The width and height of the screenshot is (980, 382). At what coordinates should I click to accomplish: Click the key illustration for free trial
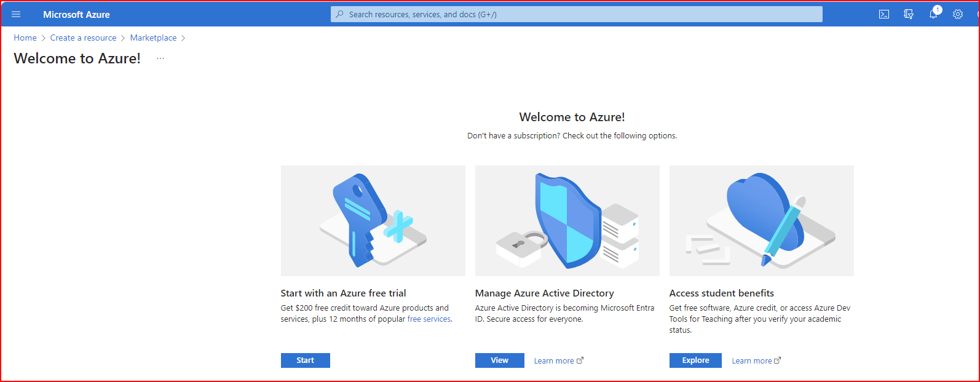tap(373, 221)
